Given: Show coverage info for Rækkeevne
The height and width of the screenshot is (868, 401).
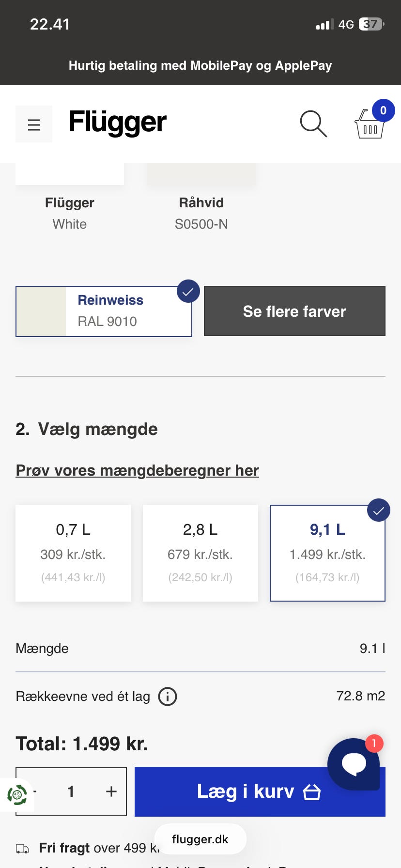Looking at the screenshot, I should tap(168, 697).
